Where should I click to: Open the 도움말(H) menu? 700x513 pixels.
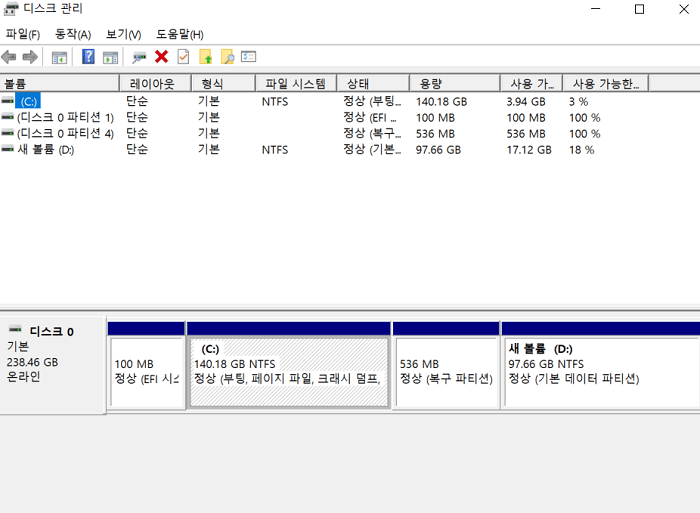point(179,34)
